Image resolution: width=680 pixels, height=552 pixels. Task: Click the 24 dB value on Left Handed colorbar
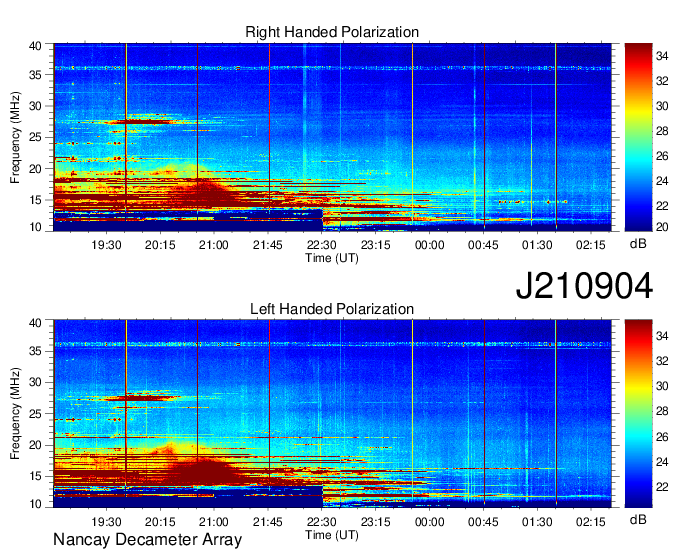(662, 462)
